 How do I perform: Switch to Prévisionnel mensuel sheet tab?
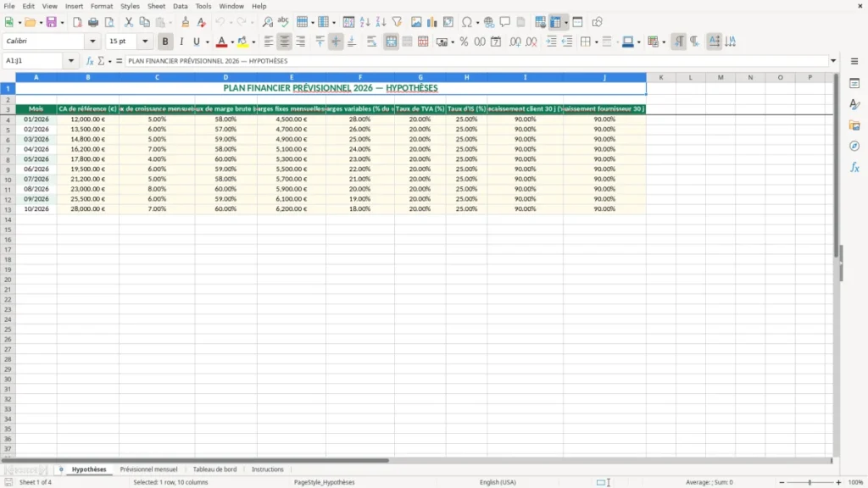(149, 469)
